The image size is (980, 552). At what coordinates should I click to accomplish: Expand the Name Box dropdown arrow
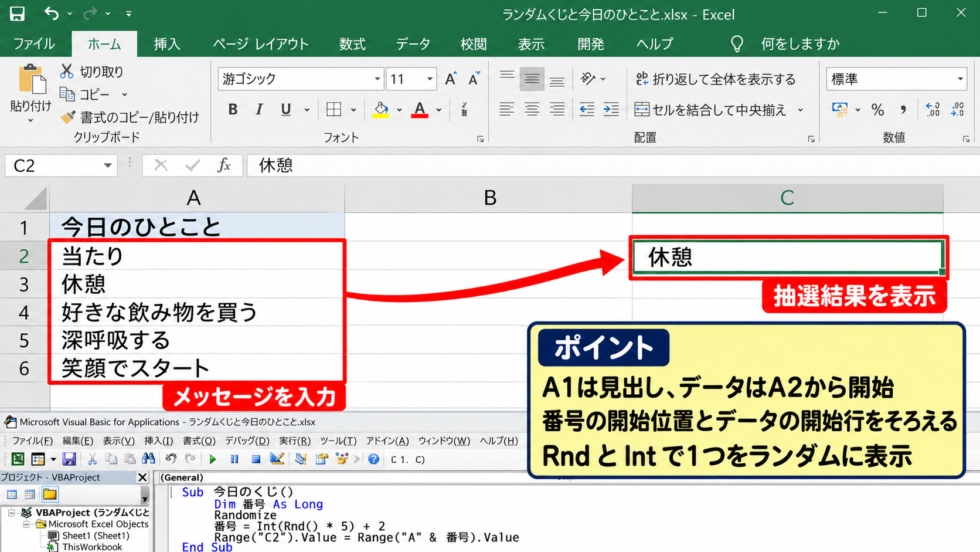(x=108, y=165)
